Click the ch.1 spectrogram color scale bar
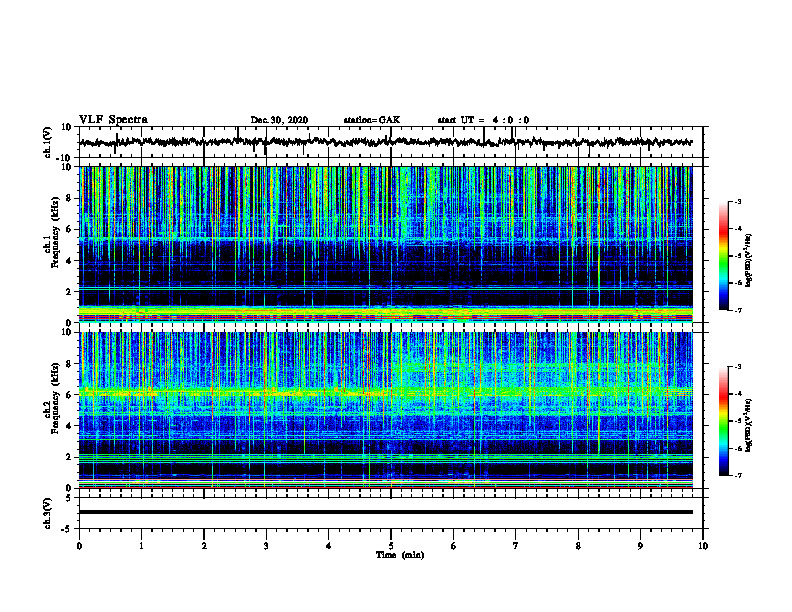The width and height of the screenshot is (792, 612). (723, 256)
